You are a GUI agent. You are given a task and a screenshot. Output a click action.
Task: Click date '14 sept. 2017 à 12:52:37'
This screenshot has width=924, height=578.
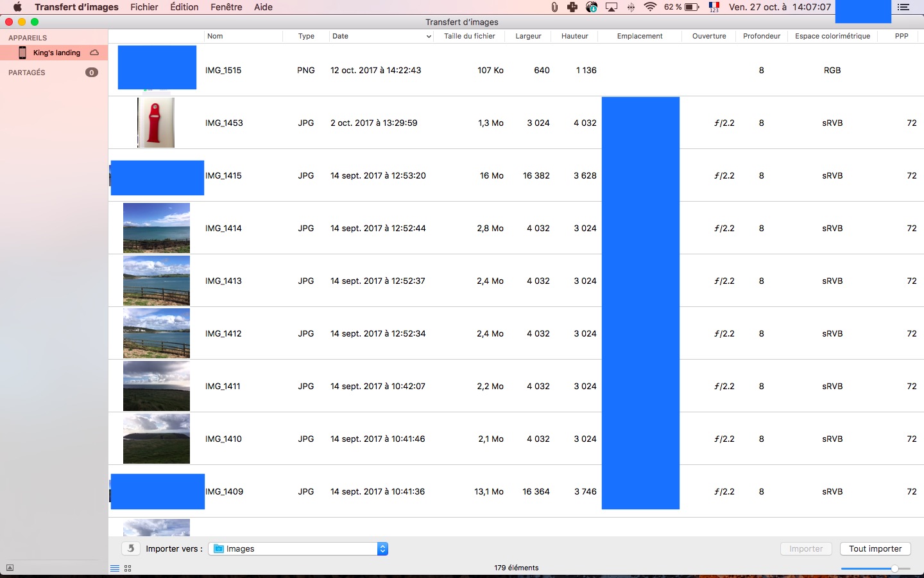click(x=378, y=281)
